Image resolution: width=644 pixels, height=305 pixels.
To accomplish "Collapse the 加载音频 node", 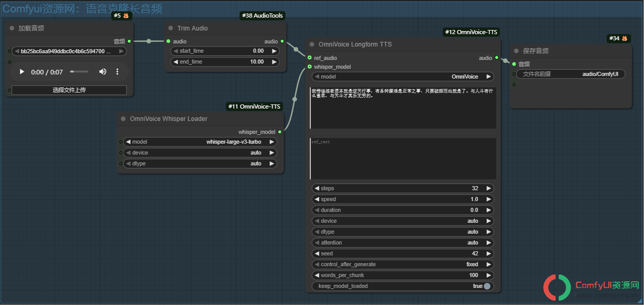I will click(12, 28).
